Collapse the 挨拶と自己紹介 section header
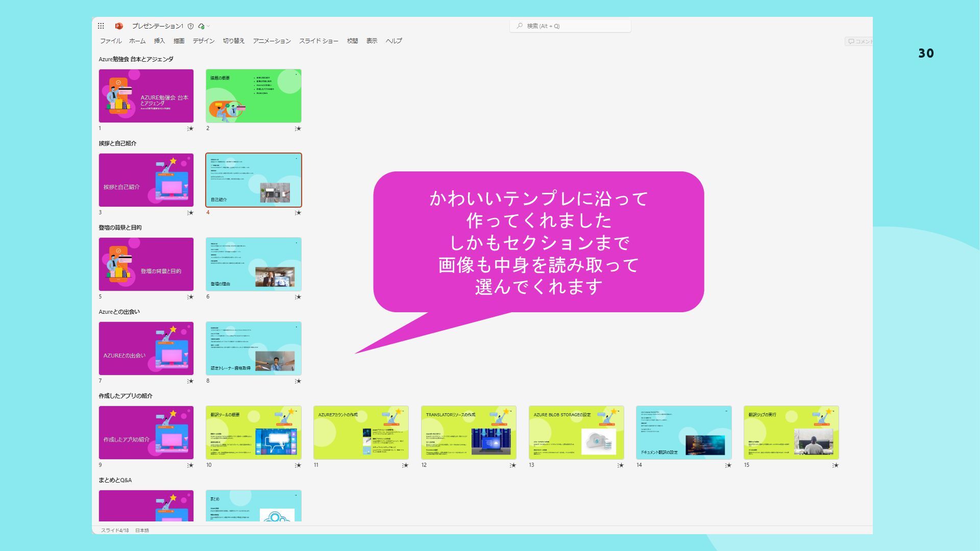Viewport: 980px width, 551px height. click(117, 143)
